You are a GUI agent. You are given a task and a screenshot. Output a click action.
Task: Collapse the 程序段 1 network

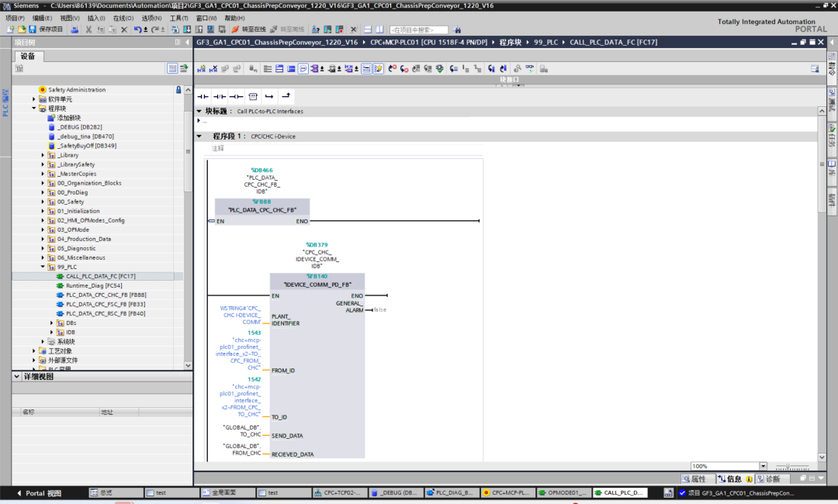[x=199, y=136]
